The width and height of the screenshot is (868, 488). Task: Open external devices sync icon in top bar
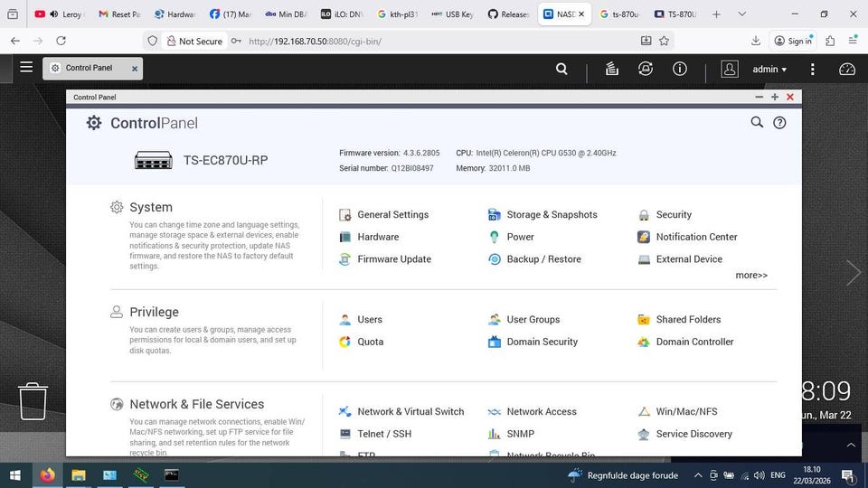click(646, 69)
